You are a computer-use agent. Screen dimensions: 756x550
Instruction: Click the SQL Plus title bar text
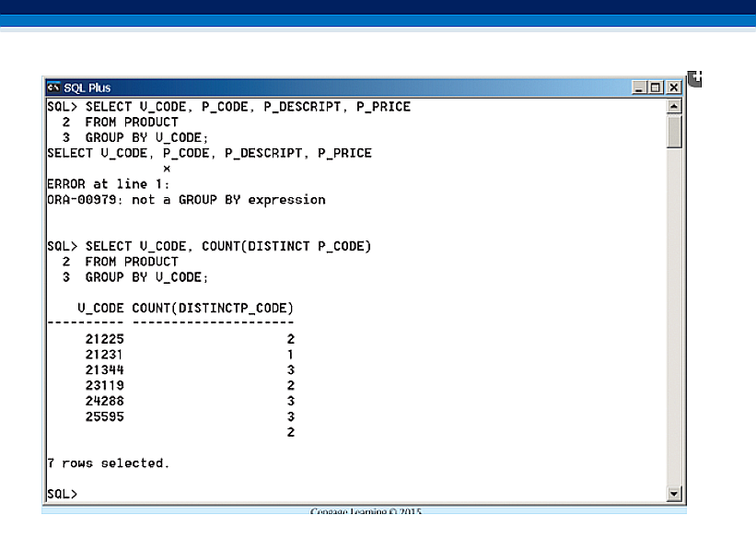click(x=87, y=88)
